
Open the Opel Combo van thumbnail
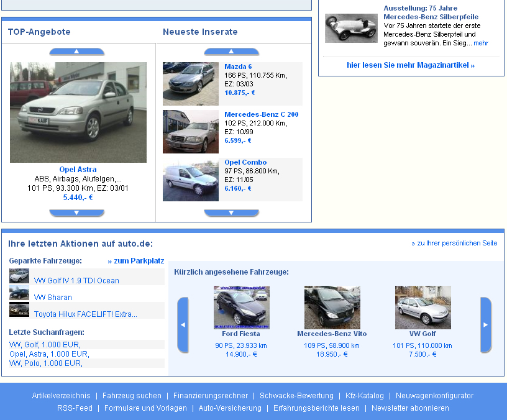(191, 180)
